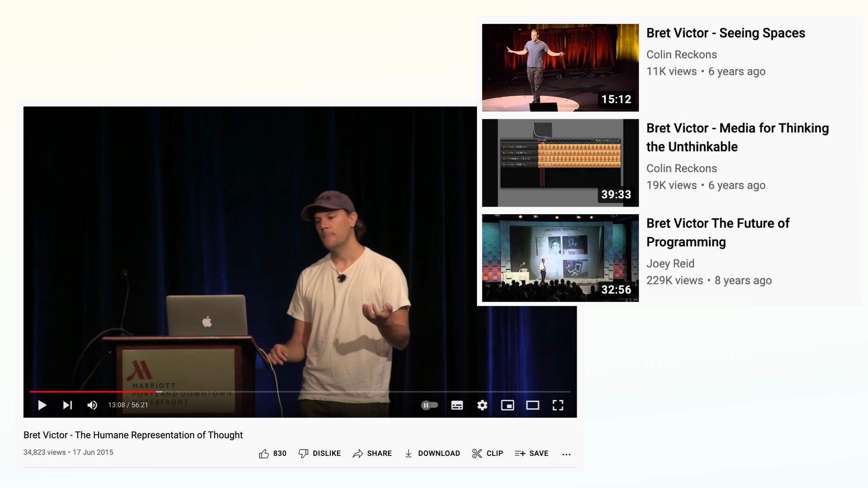Click the Dislike thumbs down button
The image size is (868, 488).
(x=320, y=453)
